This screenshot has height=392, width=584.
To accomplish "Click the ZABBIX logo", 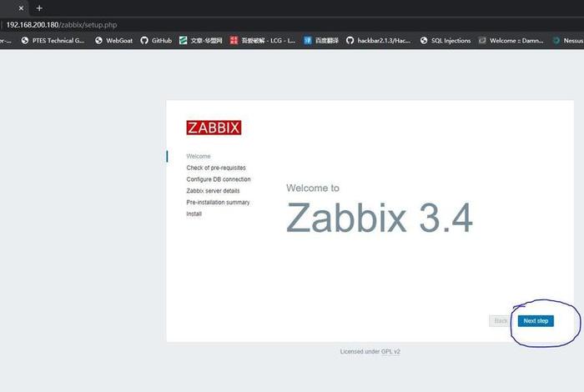I will coord(214,128).
